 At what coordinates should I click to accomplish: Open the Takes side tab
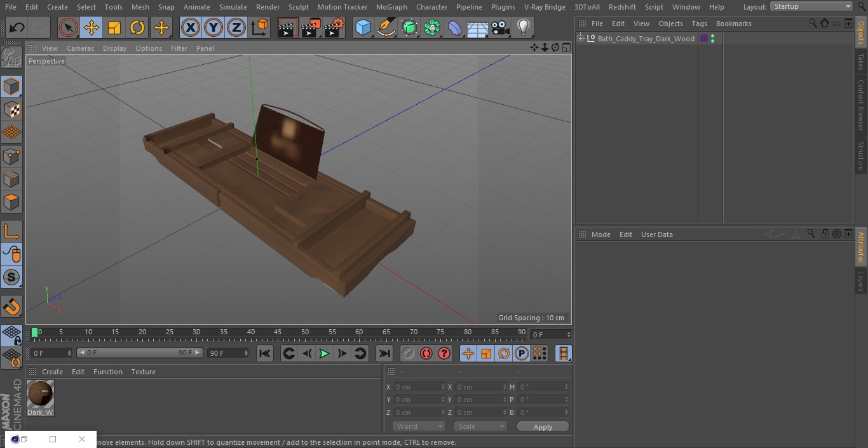861,62
